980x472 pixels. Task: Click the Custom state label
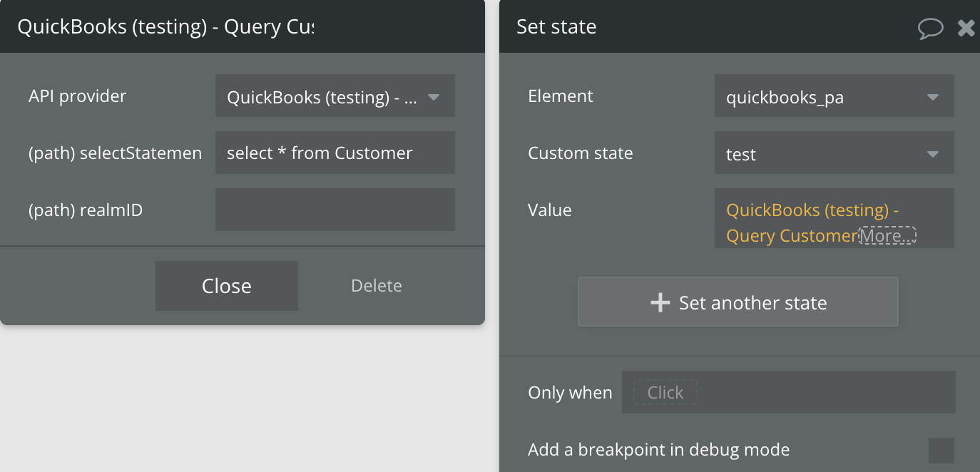point(581,153)
